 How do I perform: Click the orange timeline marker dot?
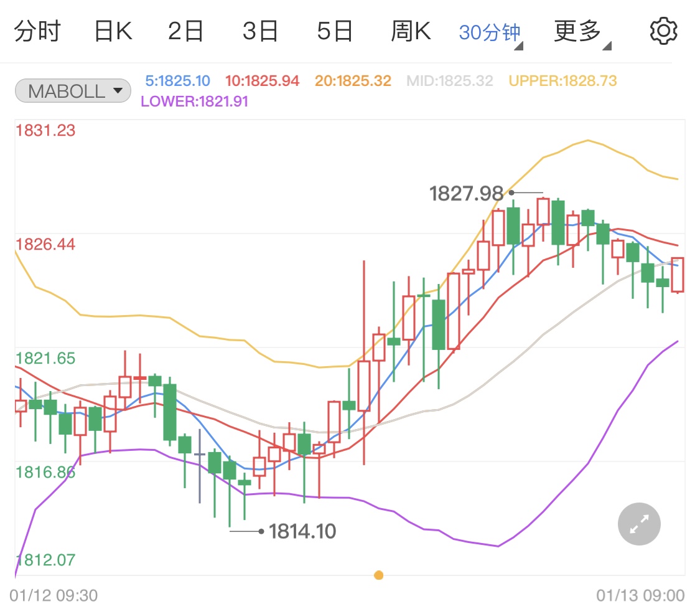[378, 575]
